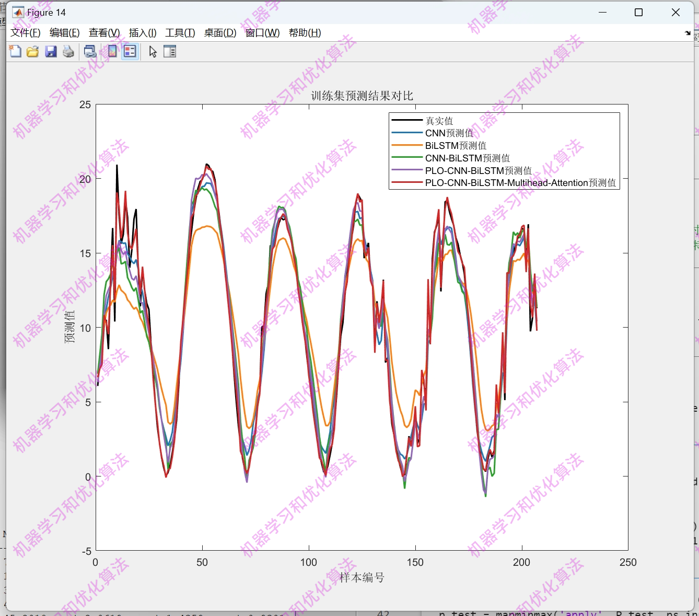Click the legend entry CNN-BiLSTM预测值
Image resolution: width=699 pixels, height=616 pixels.
(468, 158)
